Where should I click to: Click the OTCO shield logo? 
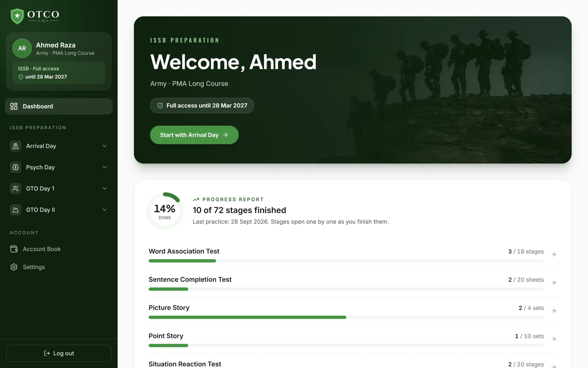coord(17,16)
